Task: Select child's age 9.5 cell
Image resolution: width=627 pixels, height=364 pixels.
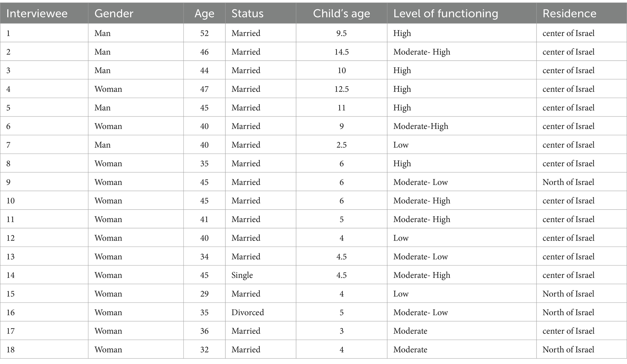Action: coord(342,33)
